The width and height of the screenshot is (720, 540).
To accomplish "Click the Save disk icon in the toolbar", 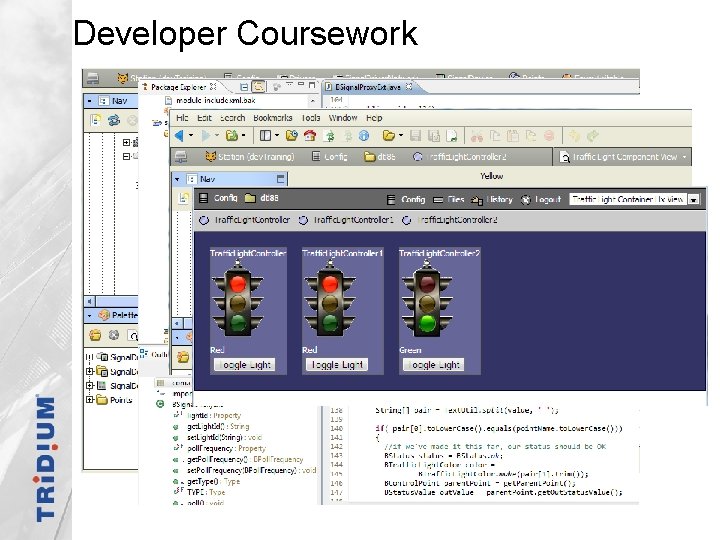I will point(416,135).
